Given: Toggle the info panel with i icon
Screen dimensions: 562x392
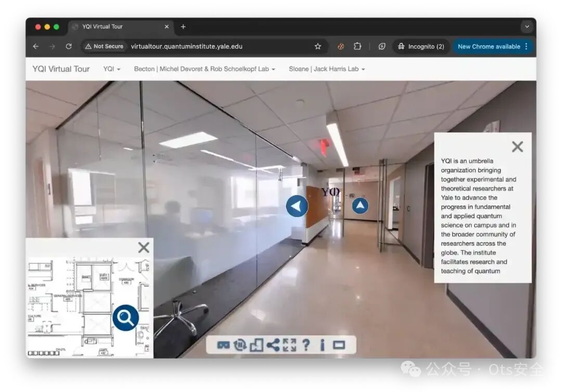Looking at the screenshot, I should pos(322,345).
